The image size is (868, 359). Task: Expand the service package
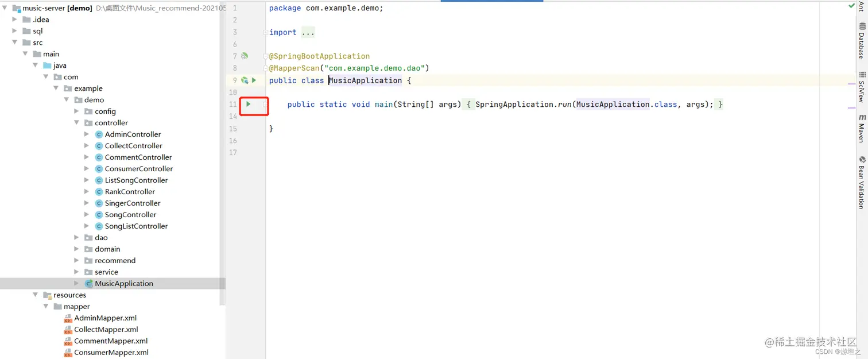77,272
